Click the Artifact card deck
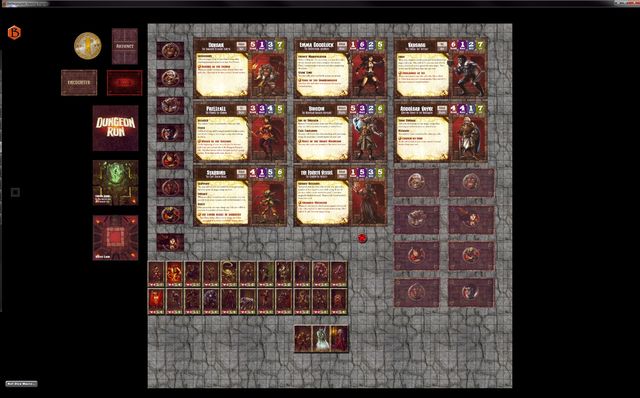This screenshot has width=640, height=398. click(124, 46)
